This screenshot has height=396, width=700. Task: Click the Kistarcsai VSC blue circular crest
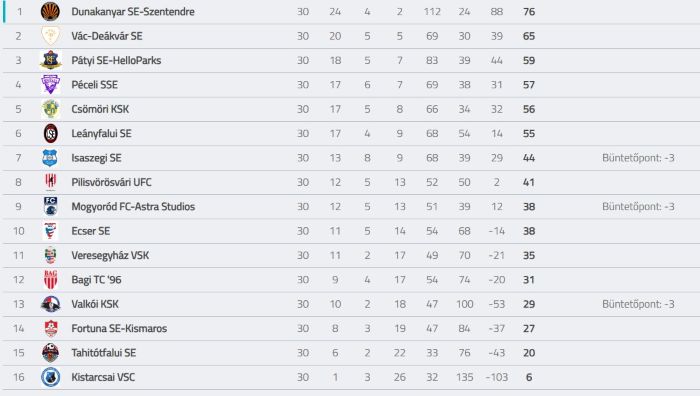[x=50, y=377]
